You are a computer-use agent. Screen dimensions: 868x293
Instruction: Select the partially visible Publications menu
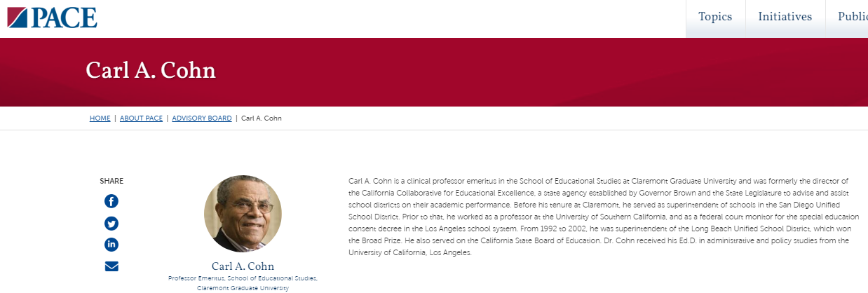pos(853,17)
